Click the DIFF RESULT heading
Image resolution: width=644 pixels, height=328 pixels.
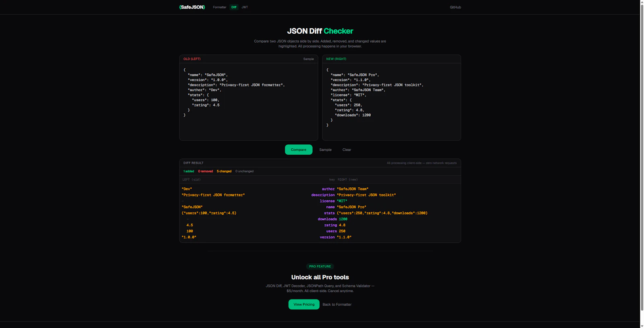click(193, 163)
